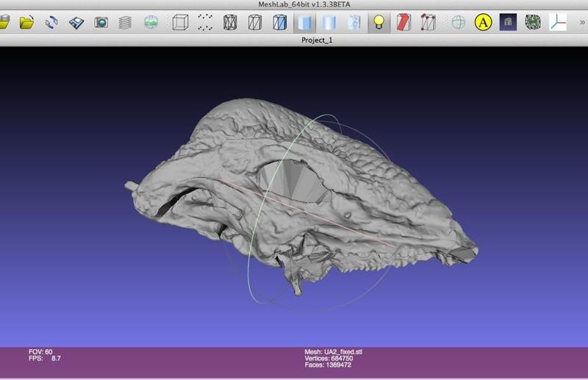This screenshot has width=588, height=380.
Task: Select the Project_1 document tab title
Action: pos(317,40)
